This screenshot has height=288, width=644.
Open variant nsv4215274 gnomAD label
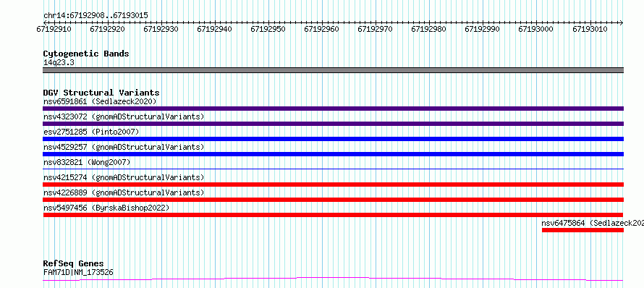click(124, 177)
